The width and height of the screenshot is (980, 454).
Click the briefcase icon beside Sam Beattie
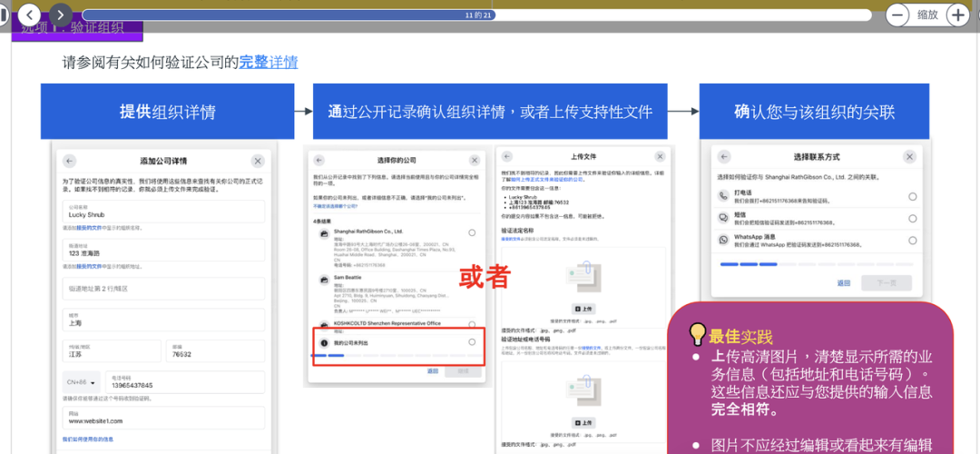(324, 281)
